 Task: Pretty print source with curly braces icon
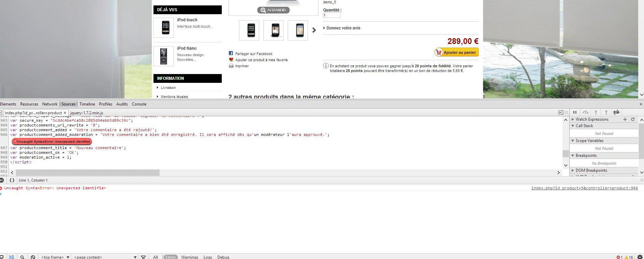(x=12, y=180)
